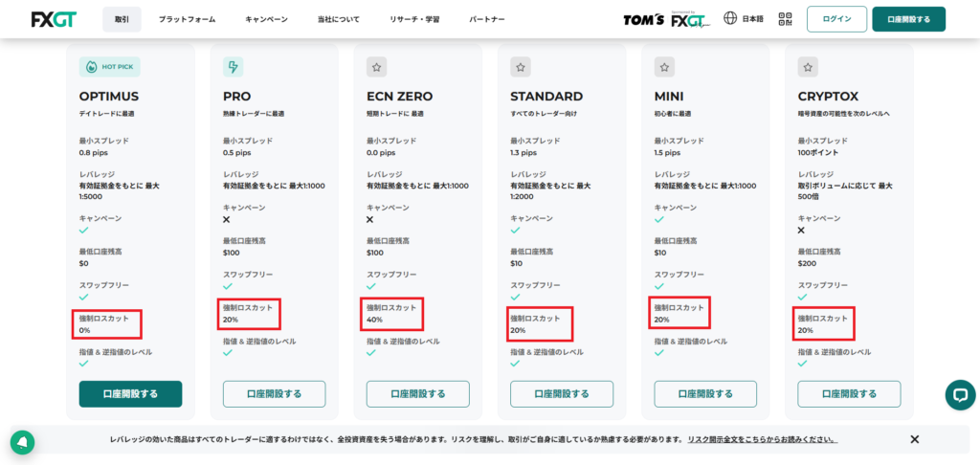Screen dimensions: 980x465
Task: Click the swap-free checkmark on PRO
Action: [x=228, y=286]
